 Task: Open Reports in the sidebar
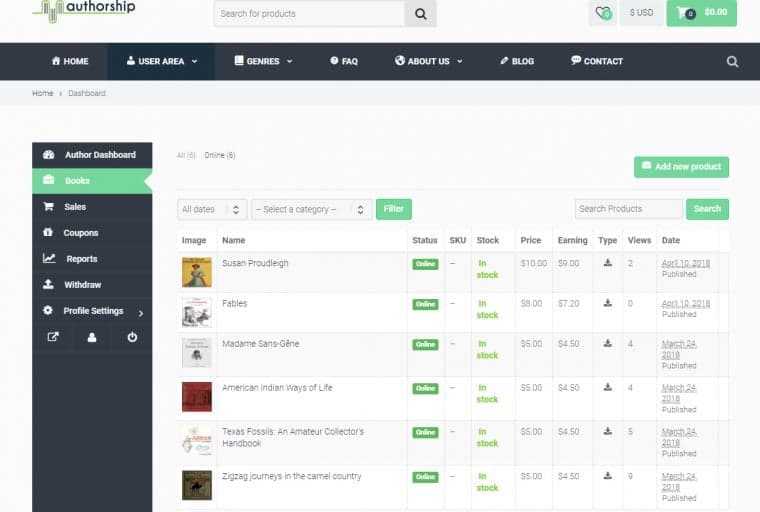(92, 259)
